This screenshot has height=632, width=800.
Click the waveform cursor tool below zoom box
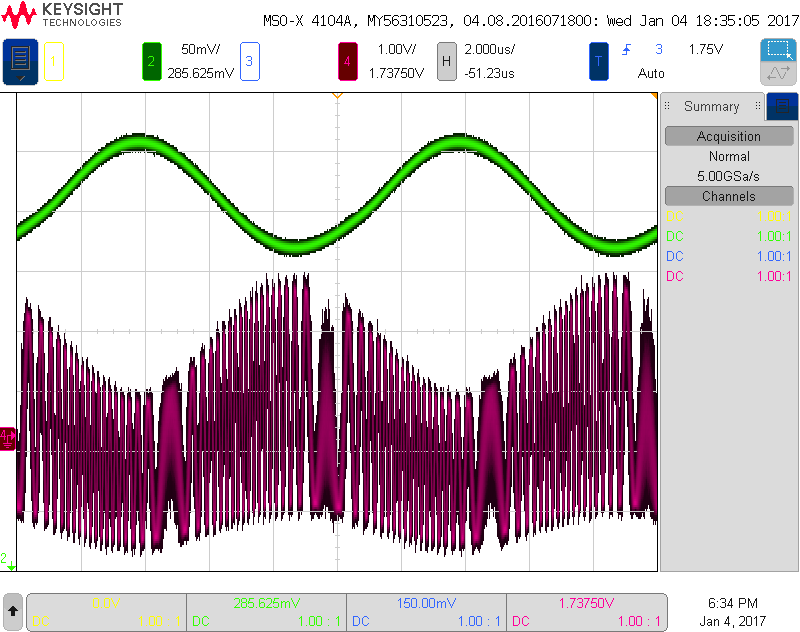point(778,73)
